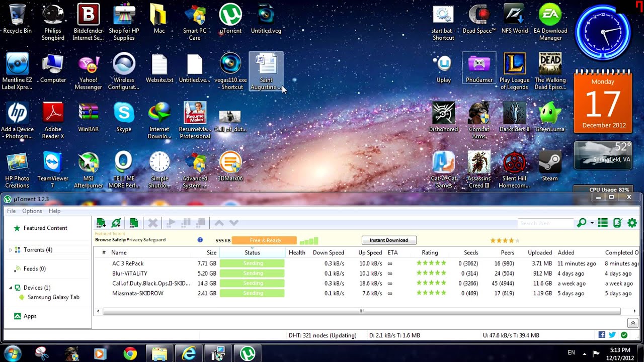644x362 pixels.
Task: Open search engine dropdown arrow
Action: (x=592, y=223)
